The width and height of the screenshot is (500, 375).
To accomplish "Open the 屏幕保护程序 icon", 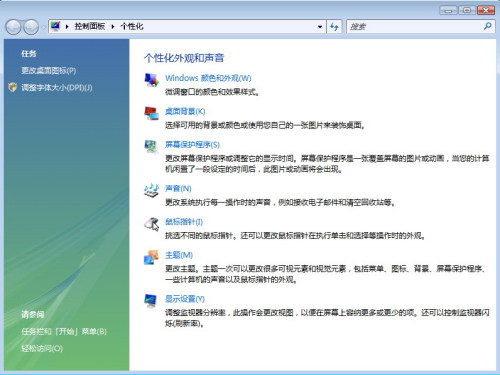I will (151, 146).
